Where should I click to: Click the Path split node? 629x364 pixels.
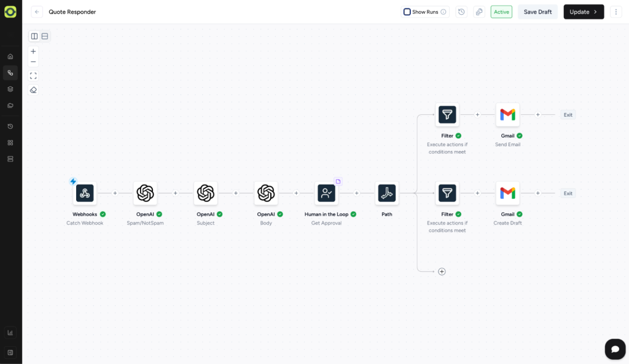(386, 193)
